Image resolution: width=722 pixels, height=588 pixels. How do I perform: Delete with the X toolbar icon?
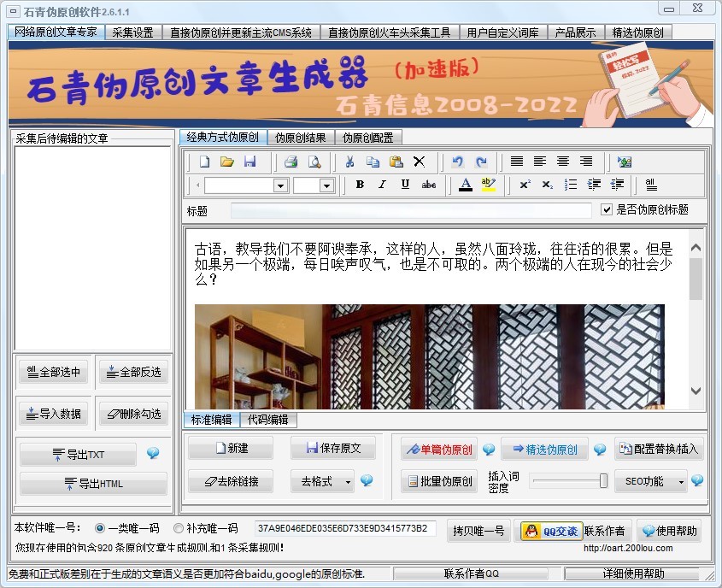[x=419, y=162]
